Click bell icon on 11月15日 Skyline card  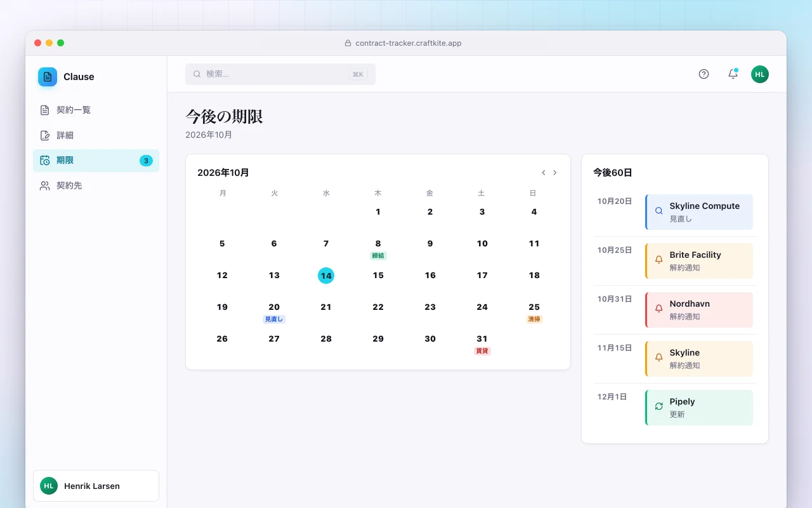click(658, 358)
